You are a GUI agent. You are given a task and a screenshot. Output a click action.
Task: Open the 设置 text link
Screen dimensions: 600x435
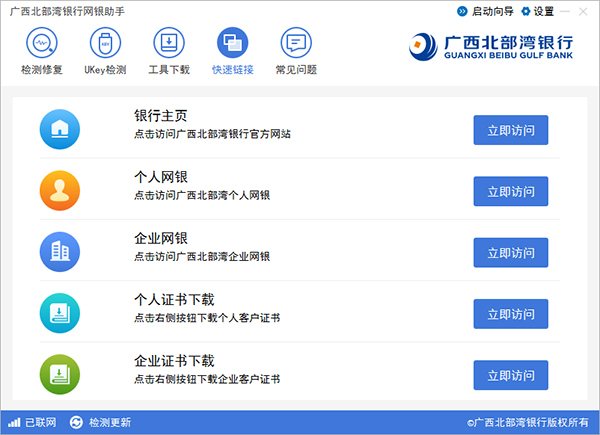(x=544, y=11)
